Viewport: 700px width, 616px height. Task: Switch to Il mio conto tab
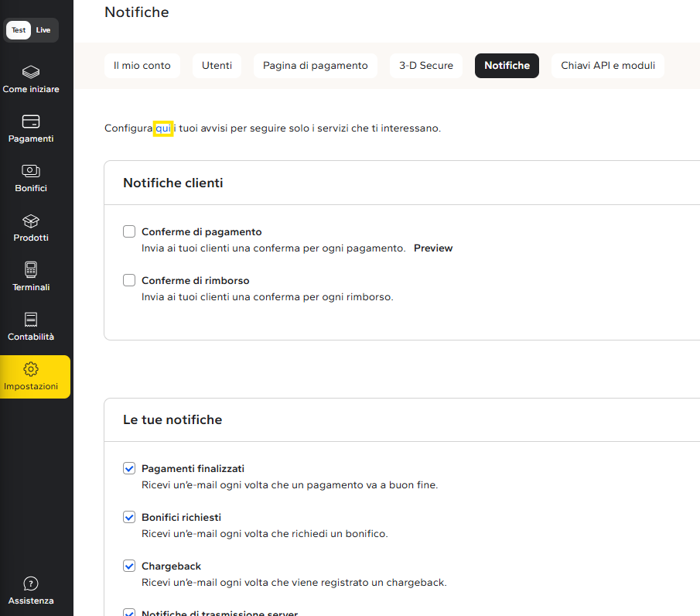(142, 66)
